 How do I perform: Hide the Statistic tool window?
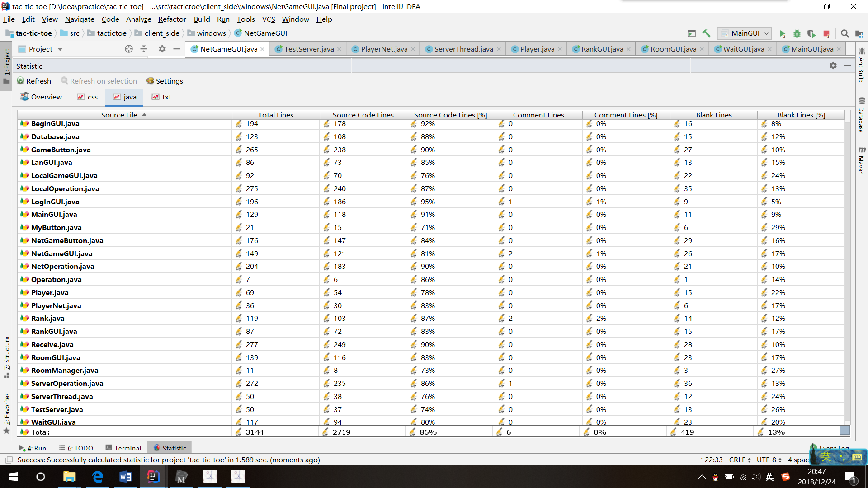click(848, 66)
